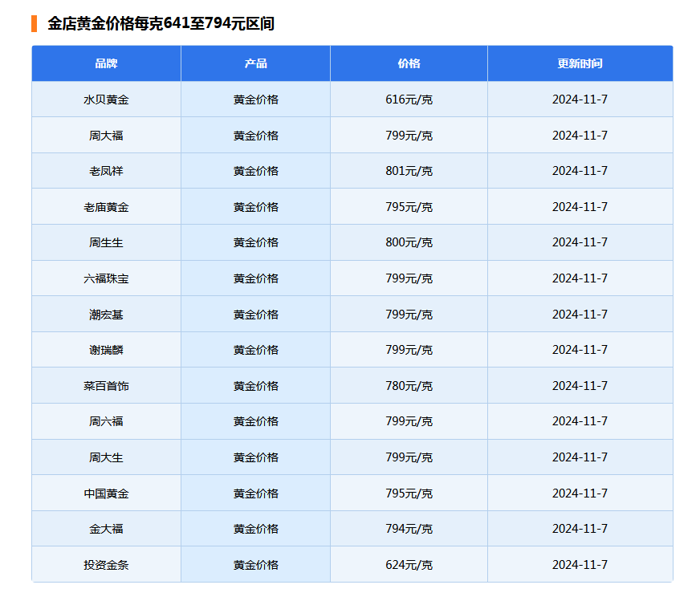Viewport: 700px width, 597px height.
Task: Open the 老庙黄金 row
Action: [106, 206]
